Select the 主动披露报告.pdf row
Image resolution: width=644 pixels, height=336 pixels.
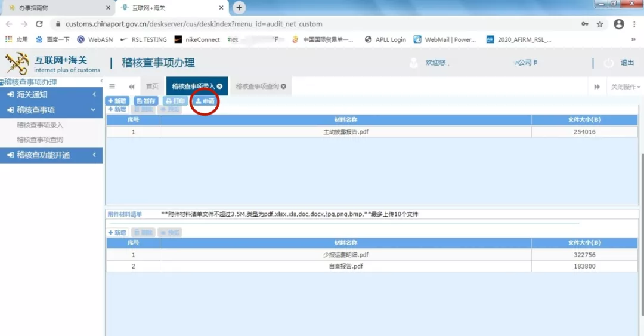[x=372, y=132]
